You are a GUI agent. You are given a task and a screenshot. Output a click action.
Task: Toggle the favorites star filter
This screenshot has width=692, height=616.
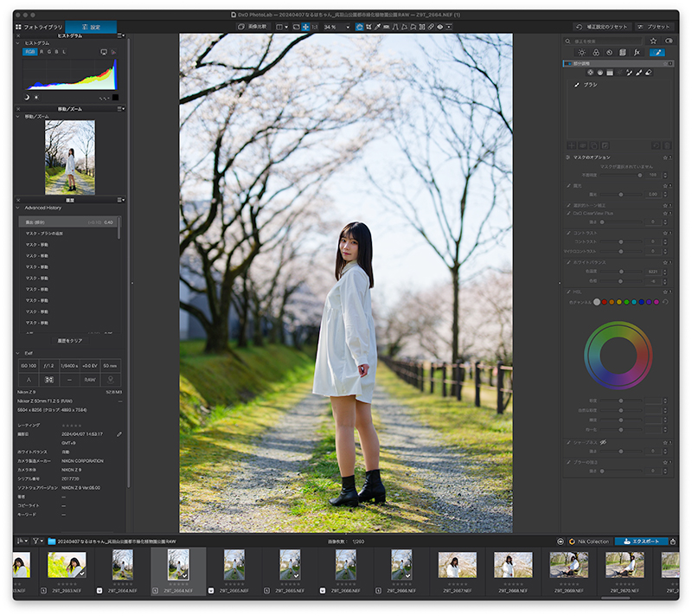click(x=653, y=41)
